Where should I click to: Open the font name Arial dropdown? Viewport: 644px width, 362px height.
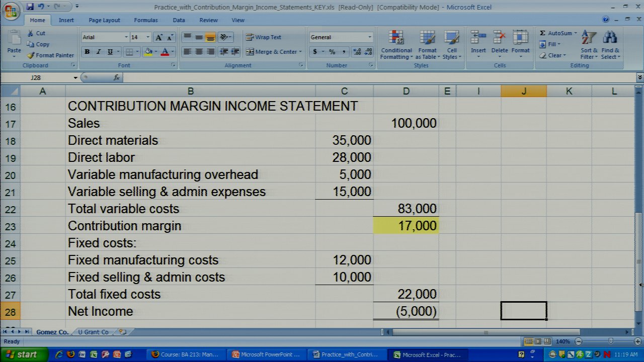(126, 37)
